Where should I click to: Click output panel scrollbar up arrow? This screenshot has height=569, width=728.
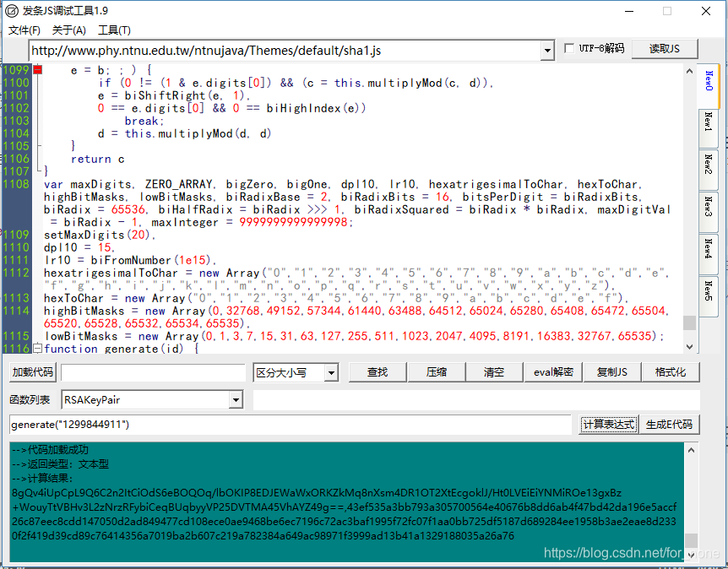pyautogui.click(x=691, y=450)
